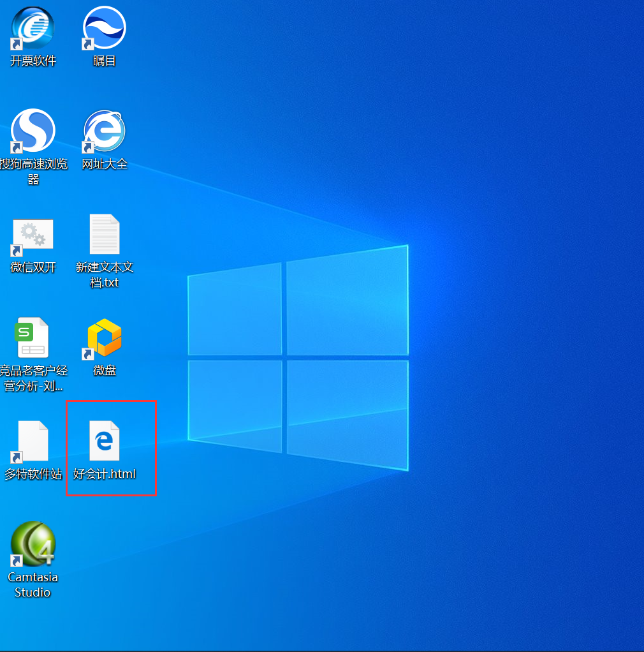Click the '开票软件' text label

(x=33, y=61)
